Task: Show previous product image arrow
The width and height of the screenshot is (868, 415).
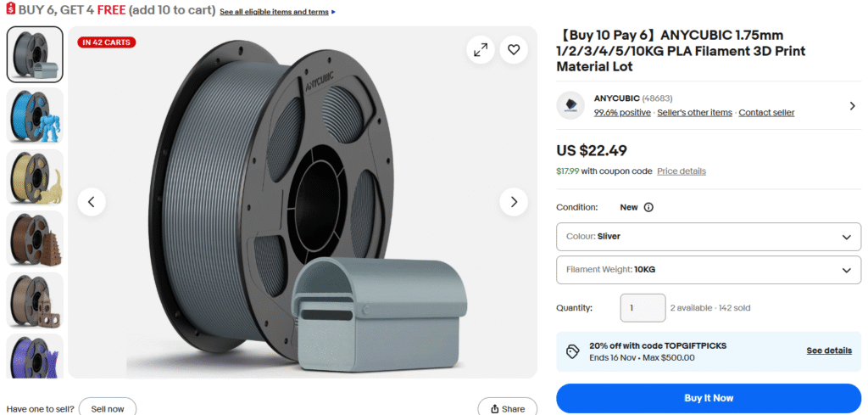Action: (92, 202)
